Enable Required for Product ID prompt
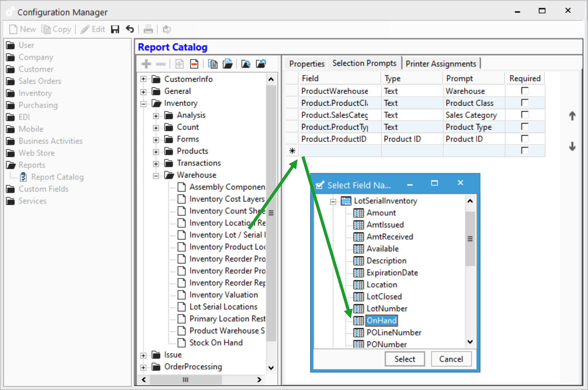The height and width of the screenshot is (390, 588). [525, 139]
